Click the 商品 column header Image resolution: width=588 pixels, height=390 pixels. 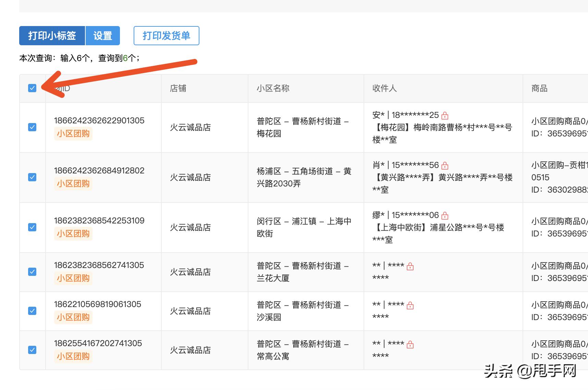click(539, 88)
